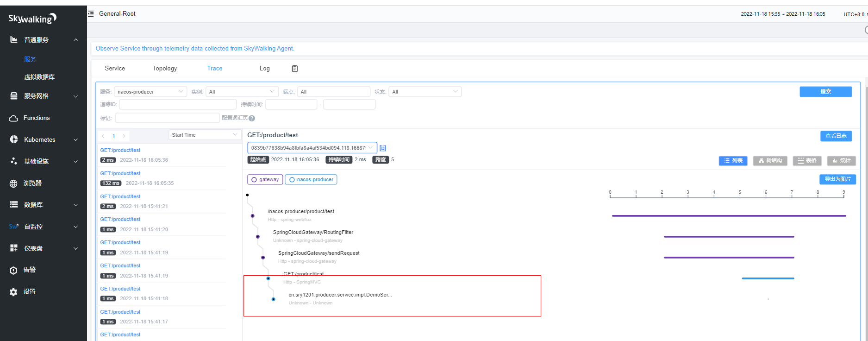Click the 数据库 storage icon
This screenshot has width=868, height=341.
[14, 204]
